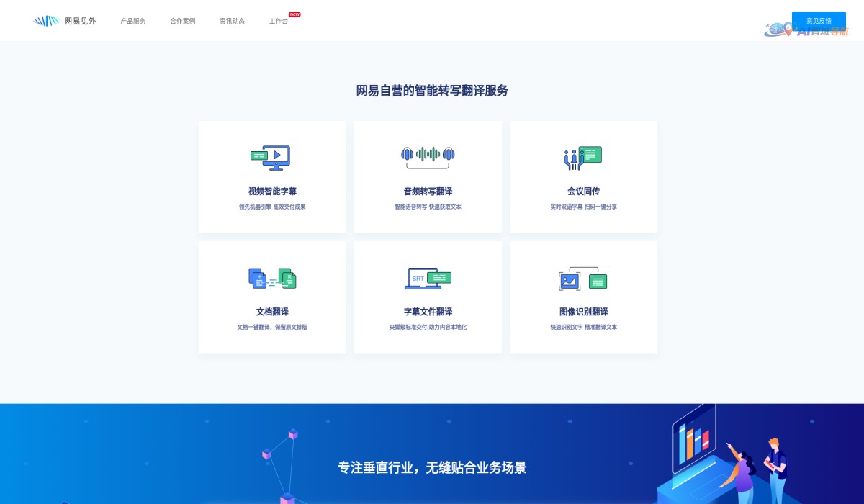The image size is (864, 504).
Task: Click the 网易见外 brand logo
Action: tap(66, 20)
